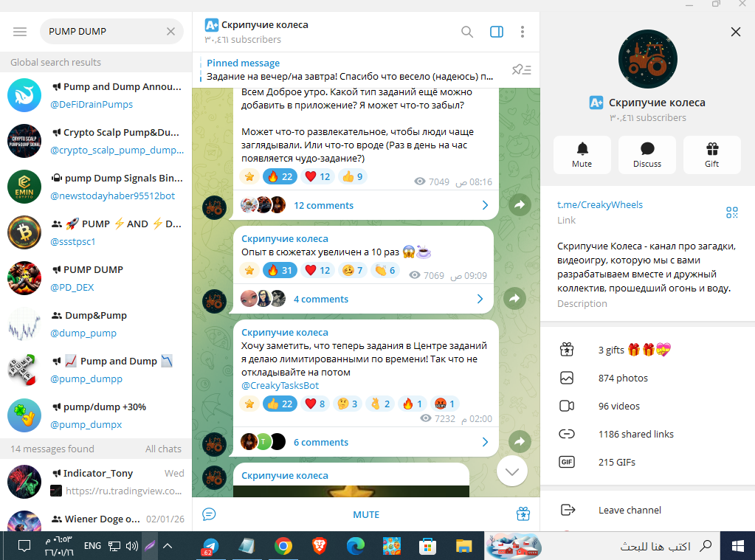Toggle the right info side panel

(497, 32)
